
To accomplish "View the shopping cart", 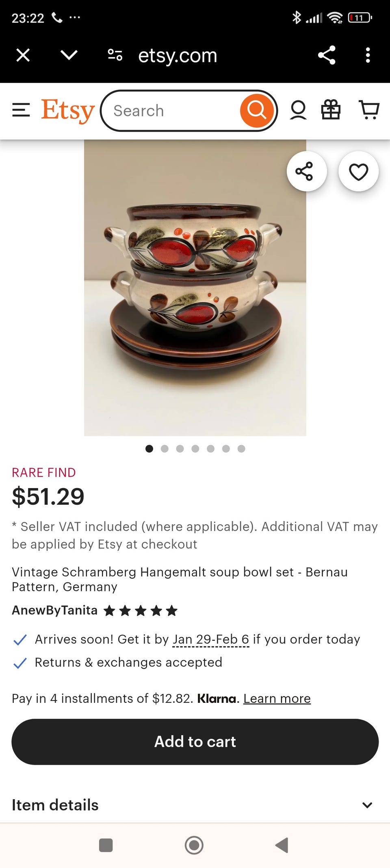I will [x=369, y=110].
